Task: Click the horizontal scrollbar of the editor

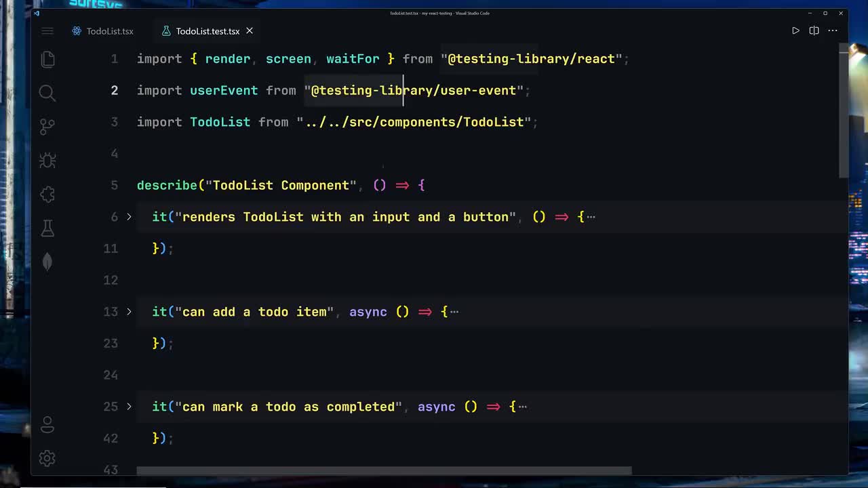Action: tap(384, 470)
